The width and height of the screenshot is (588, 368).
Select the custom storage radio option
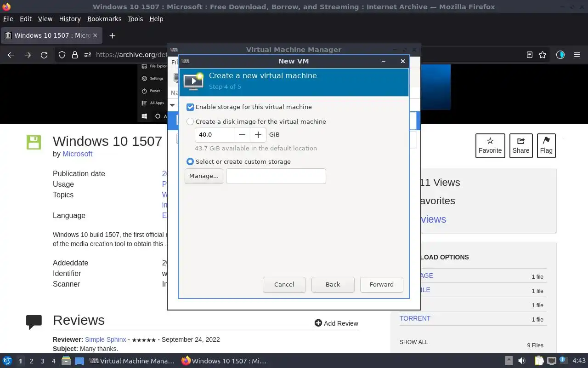190,161
